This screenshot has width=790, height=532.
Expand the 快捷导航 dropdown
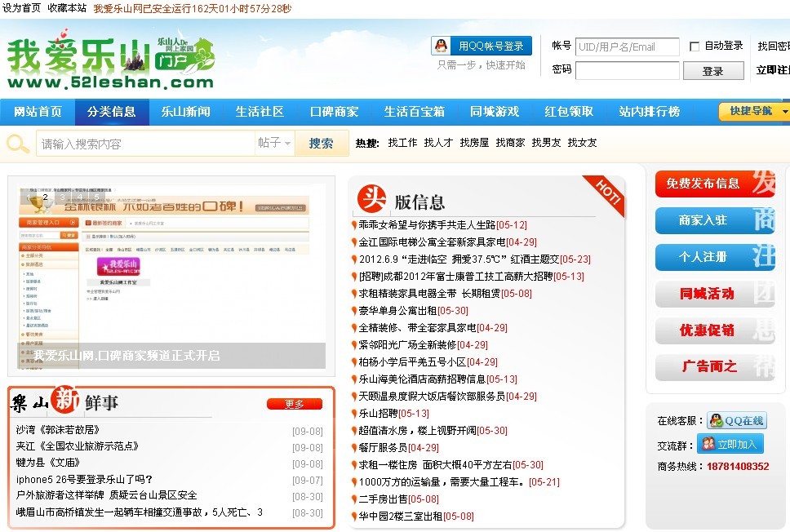click(x=754, y=111)
